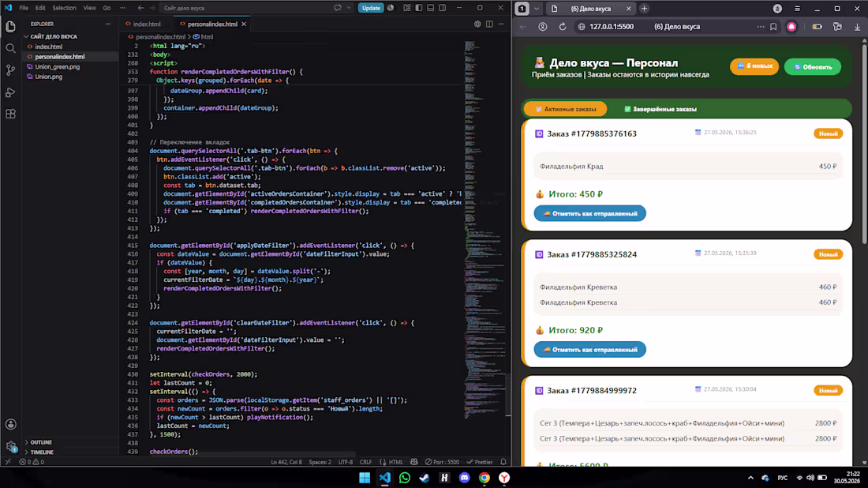Open VS Code notifications bell
The image size is (868, 488).
click(x=503, y=461)
